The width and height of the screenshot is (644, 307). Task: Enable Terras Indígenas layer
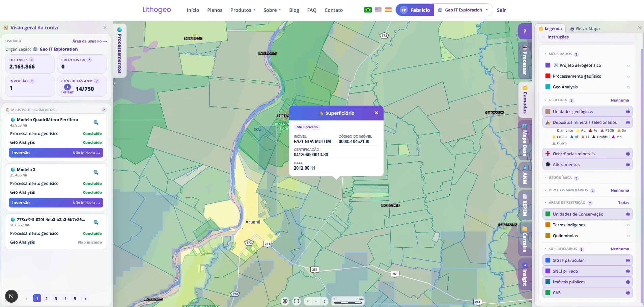tap(628, 225)
